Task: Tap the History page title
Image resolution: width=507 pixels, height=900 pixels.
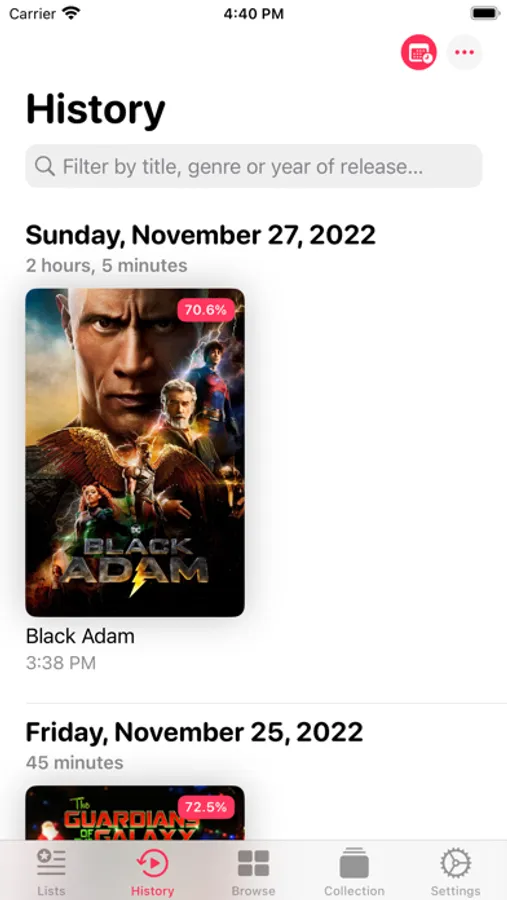Action: [x=95, y=110]
